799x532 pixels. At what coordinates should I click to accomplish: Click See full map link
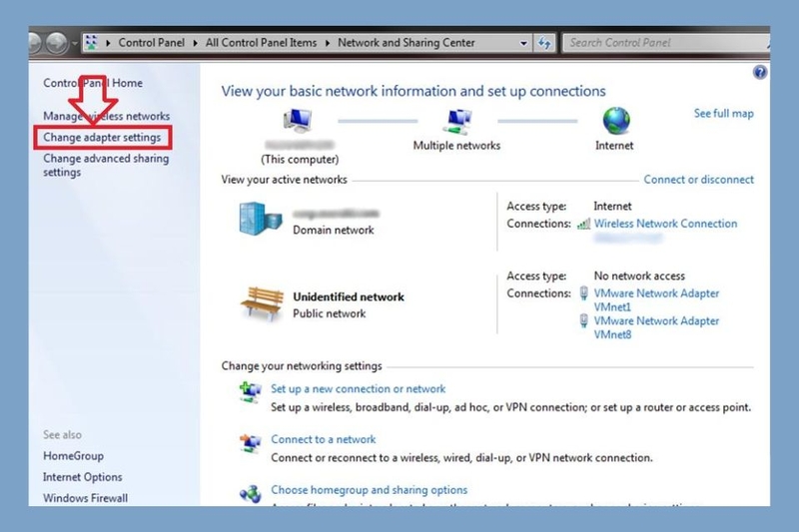(723, 114)
